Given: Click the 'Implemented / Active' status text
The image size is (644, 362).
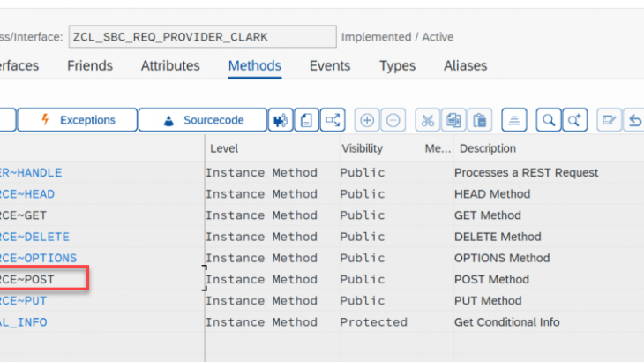Looking at the screenshot, I should pos(397,37).
